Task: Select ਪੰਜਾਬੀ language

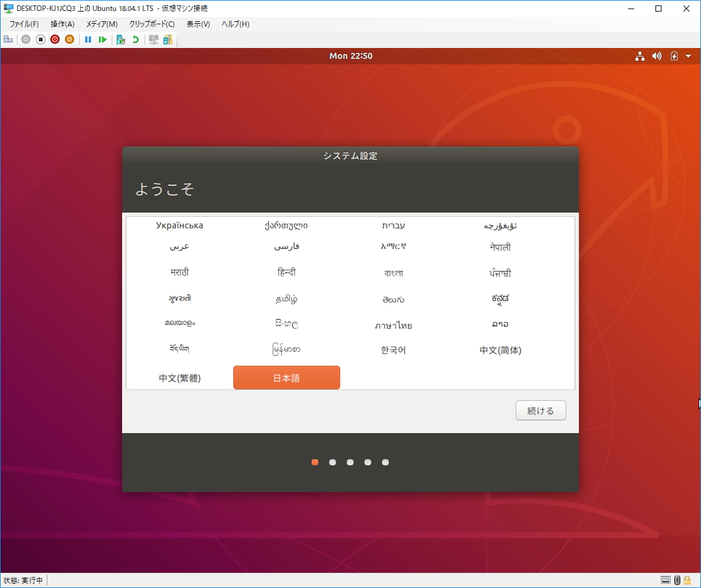Action: click(501, 273)
